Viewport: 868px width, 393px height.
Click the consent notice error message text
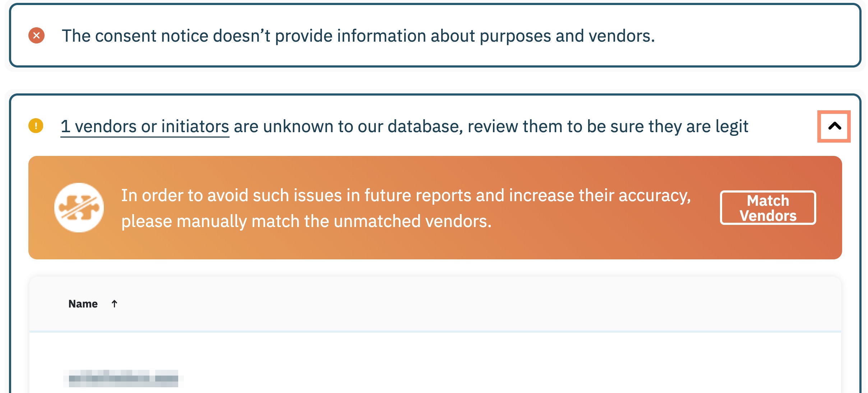[x=358, y=36]
